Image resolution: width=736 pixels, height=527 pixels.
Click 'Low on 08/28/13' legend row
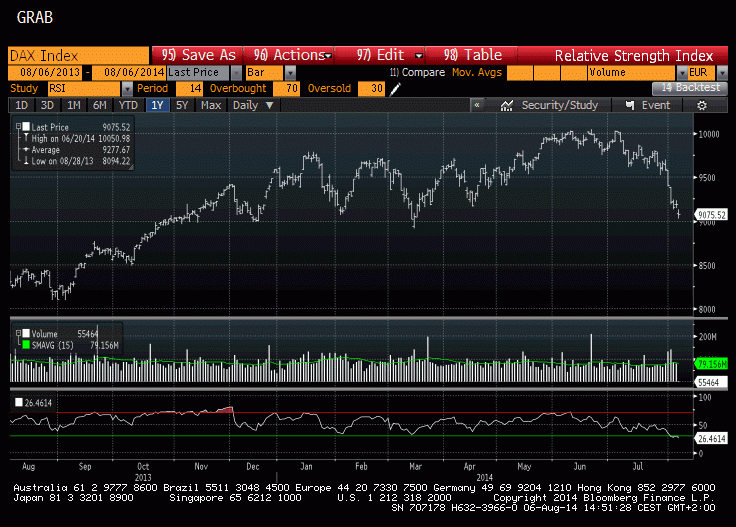[x=77, y=161]
